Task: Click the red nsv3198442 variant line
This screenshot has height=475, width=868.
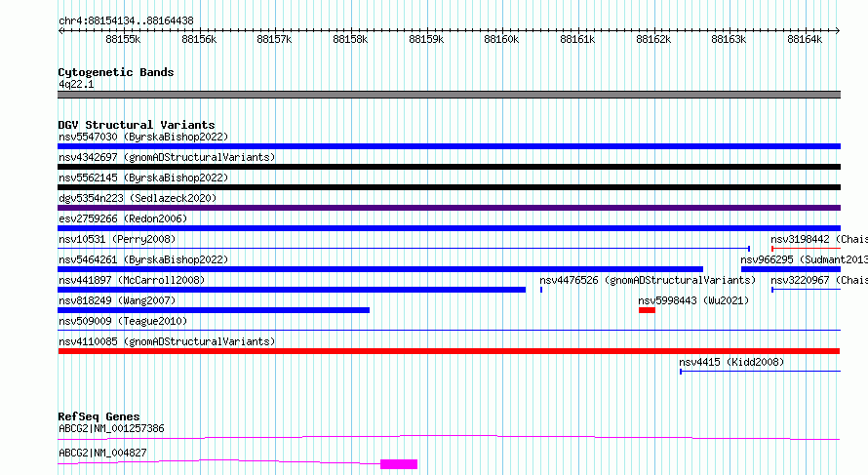Action: pos(806,249)
